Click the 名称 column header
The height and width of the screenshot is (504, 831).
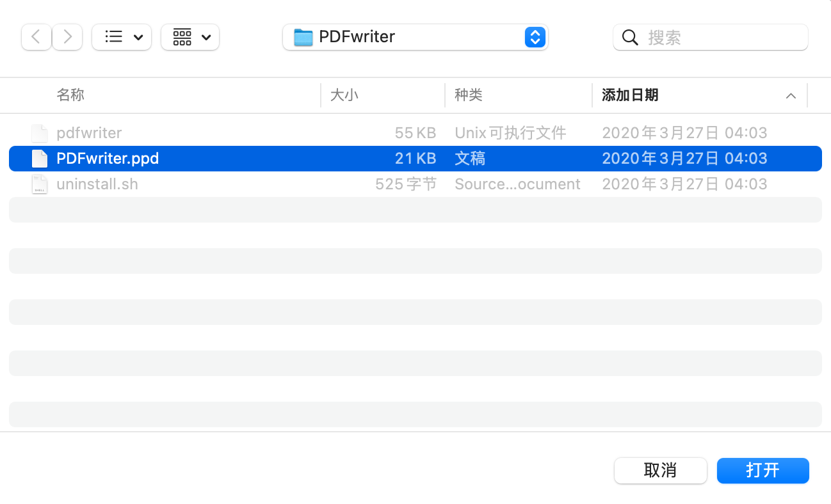(70, 95)
